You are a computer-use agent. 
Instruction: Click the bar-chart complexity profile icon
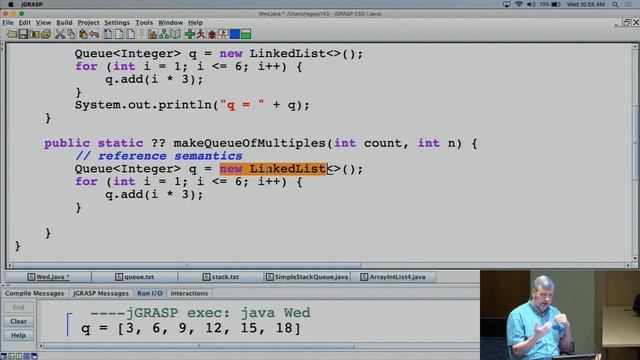click(153, 34)
